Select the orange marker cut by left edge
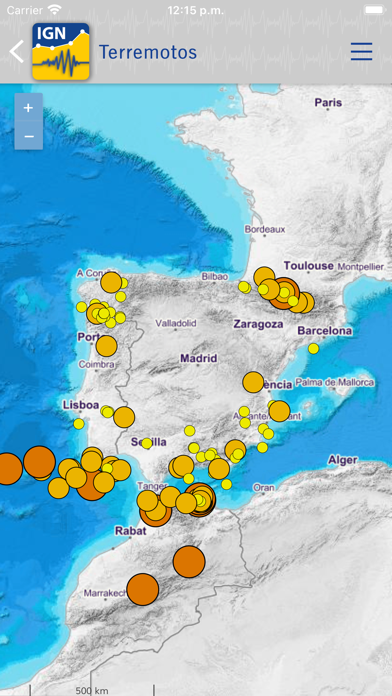Screen dimensions: 392x696 (8, 469)
